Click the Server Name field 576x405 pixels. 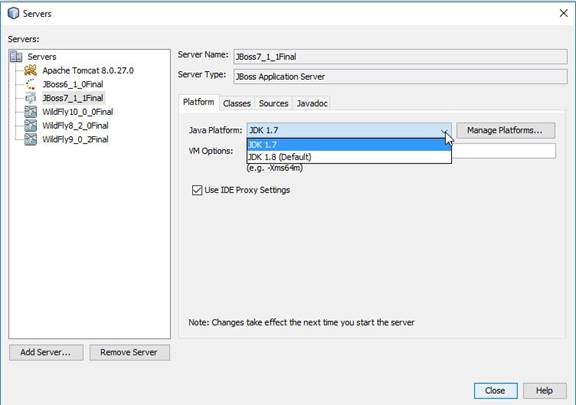[x=400, y=57]
